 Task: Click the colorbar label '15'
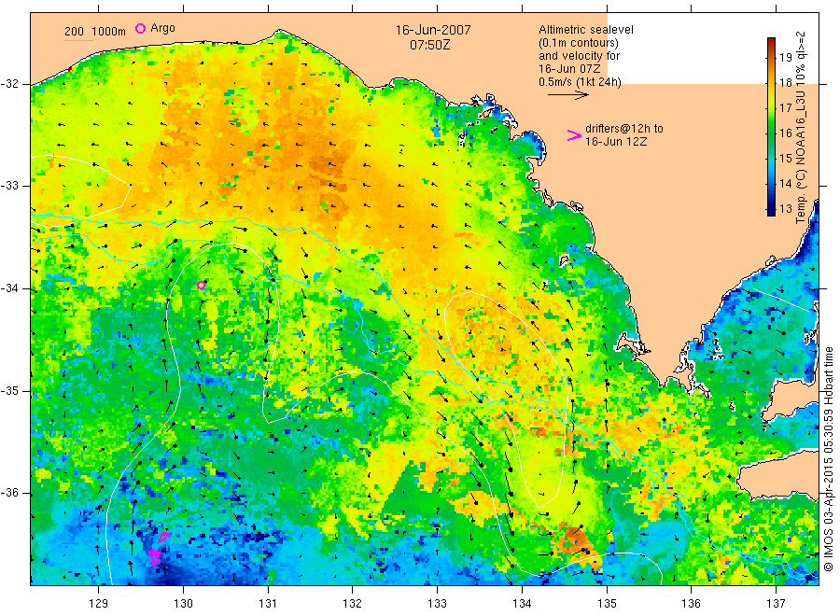pos(785,158)
